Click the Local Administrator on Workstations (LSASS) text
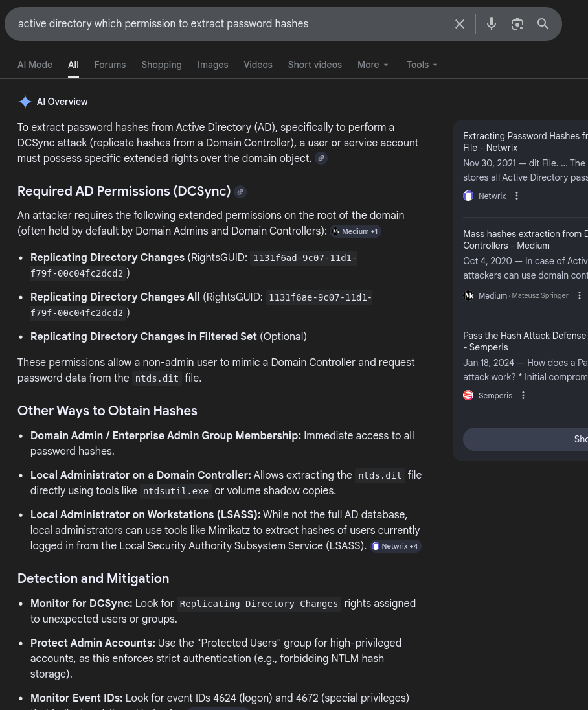 tap(145, 515)
